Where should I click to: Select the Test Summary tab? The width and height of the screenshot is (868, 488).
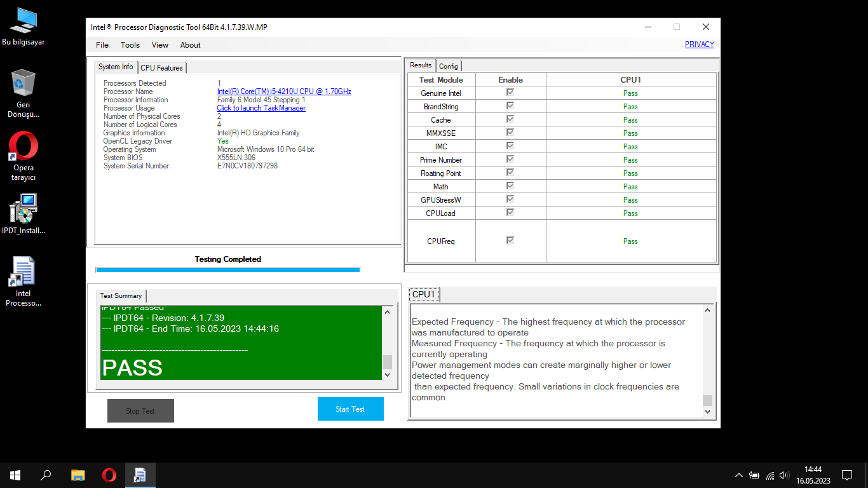coord(121,295)
